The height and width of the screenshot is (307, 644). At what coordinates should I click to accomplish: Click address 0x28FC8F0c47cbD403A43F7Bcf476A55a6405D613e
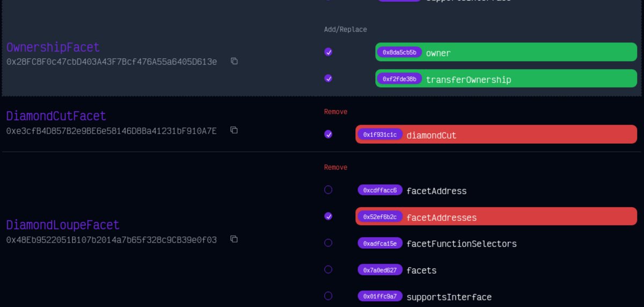112,62
